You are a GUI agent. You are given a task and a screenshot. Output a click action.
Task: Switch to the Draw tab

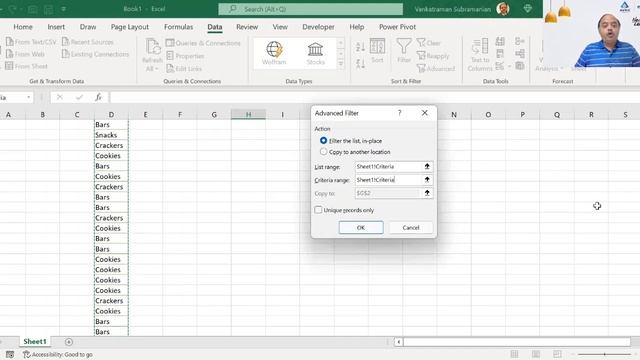coord(88,27)
